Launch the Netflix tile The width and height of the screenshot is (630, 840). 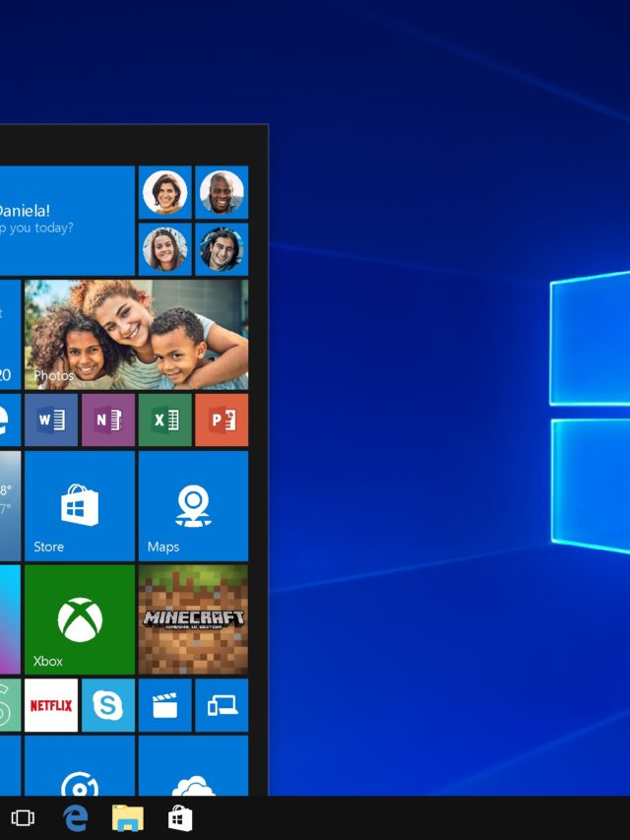point(51,705)
